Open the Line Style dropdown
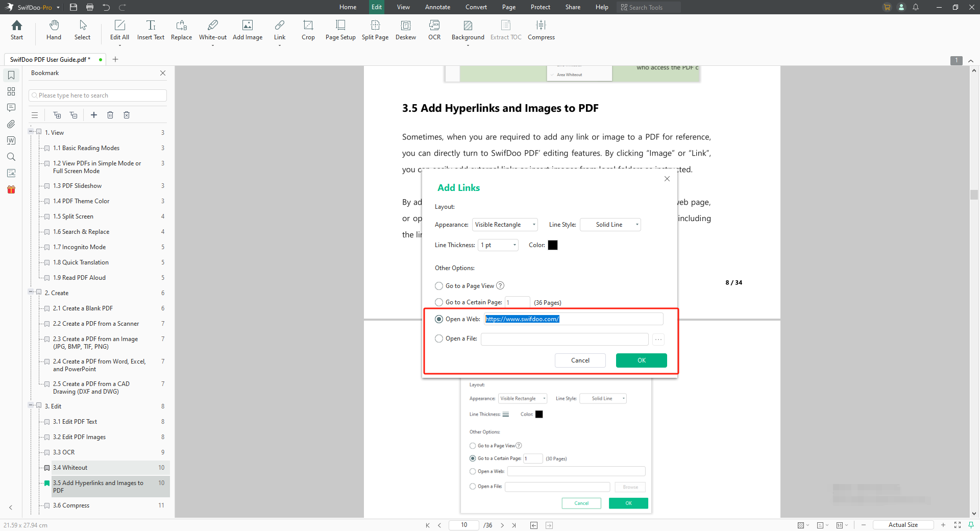This screenshot has height=531, width=980. click(610, 225)
